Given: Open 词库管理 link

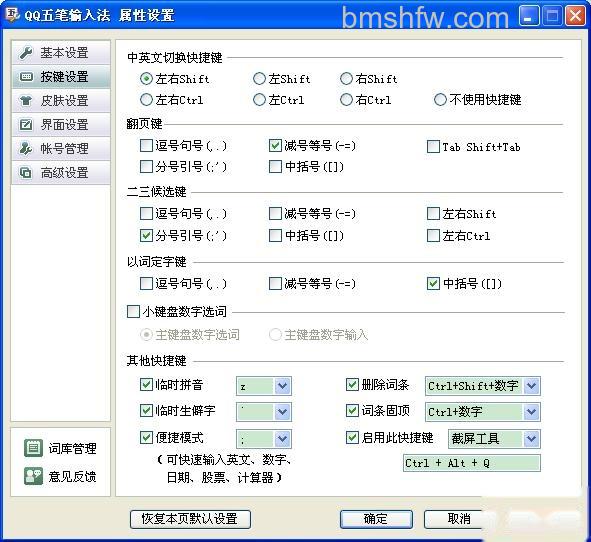Looking at the screenshot, I should point(72,448).
